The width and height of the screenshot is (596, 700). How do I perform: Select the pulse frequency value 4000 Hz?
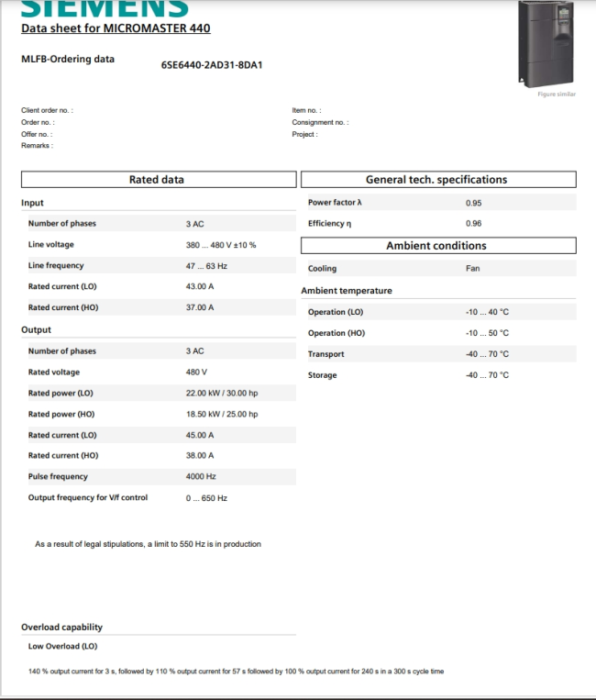(201, 477)
